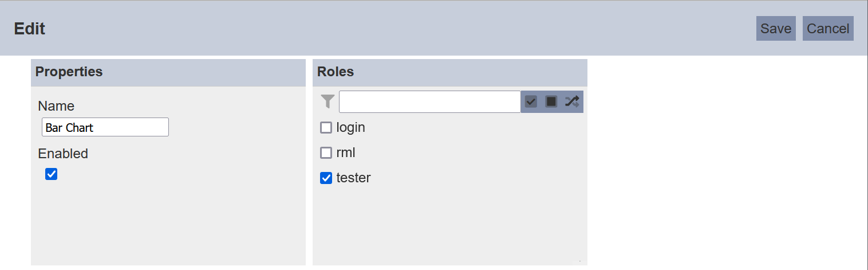Toggle the Enabled checkbox off
Viewport: 868px width, 270px height.
point(51,174)
